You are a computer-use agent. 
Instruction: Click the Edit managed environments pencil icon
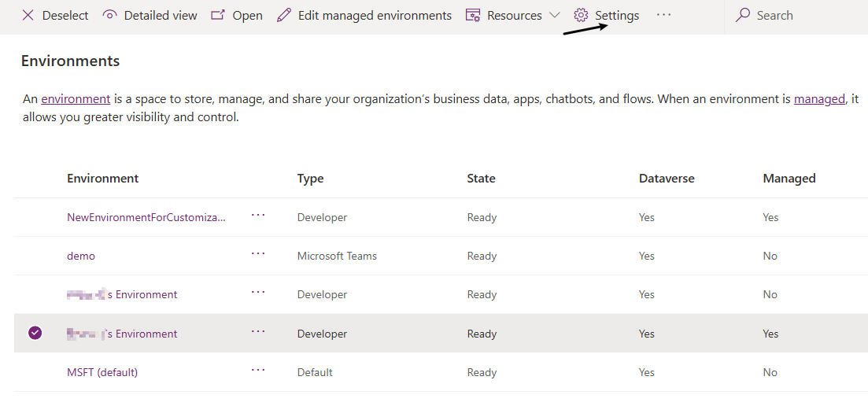coord(284,16)
